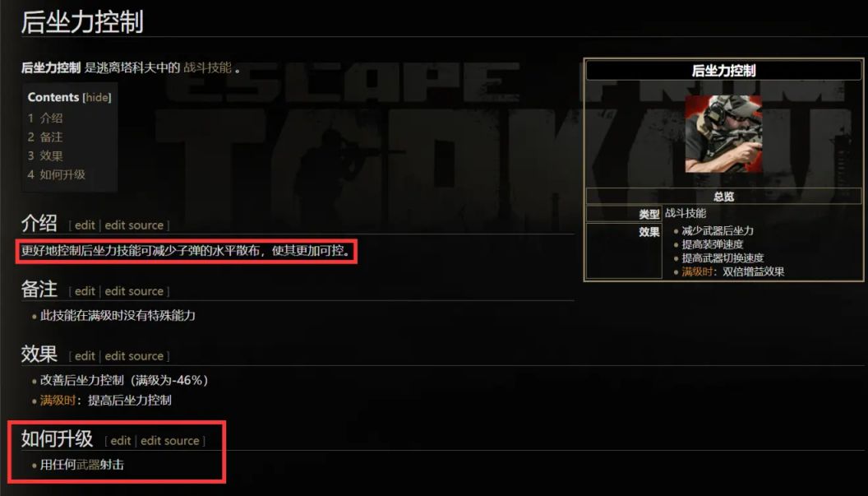This screenshot has height=496, width=868.
Task: Click the 满级时 link in 效果 list
Action: click(x=58, y=400)
